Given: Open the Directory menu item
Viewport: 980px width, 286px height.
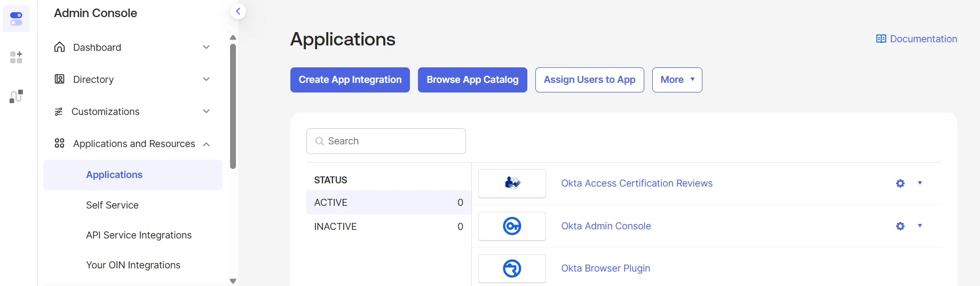Looking at the screenshot, I should 93,80.
